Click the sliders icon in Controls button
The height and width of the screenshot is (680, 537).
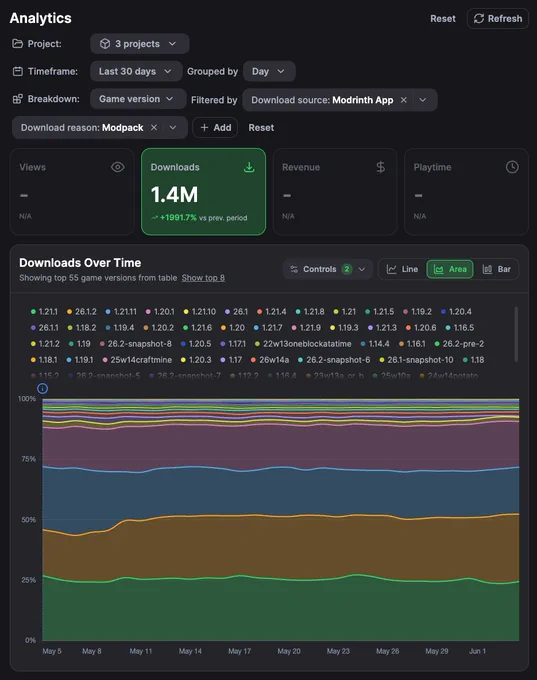(x=294, y=269)
